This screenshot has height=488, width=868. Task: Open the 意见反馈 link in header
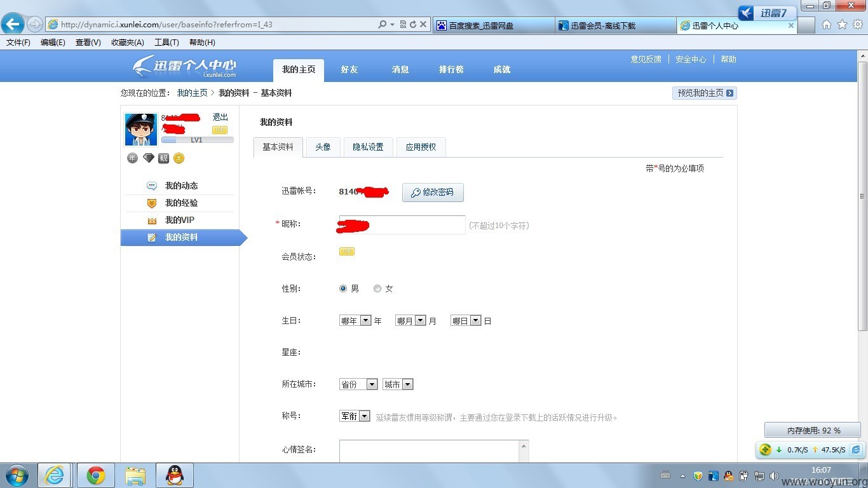646,59
